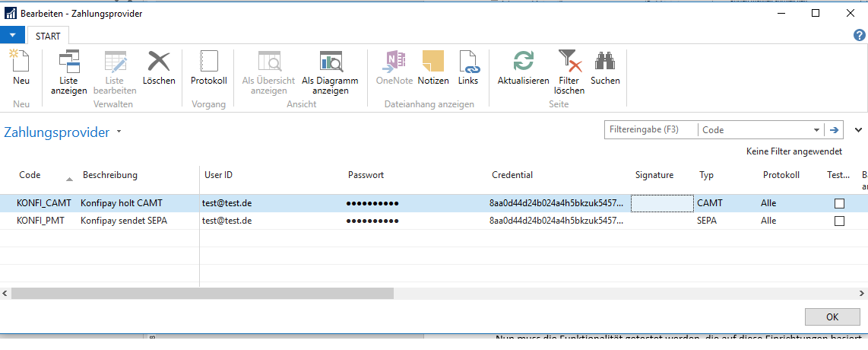
Task: Clear filters with Filter löschen
Action: 569,72
